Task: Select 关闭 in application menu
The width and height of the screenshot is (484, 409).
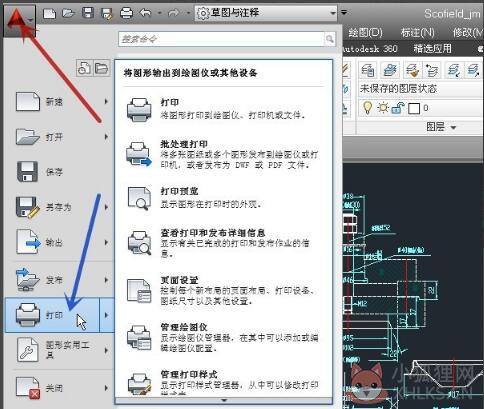Action: 55,388
